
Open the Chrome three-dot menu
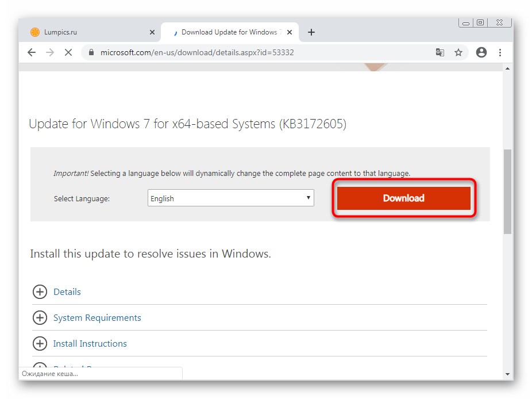(x=500, y=52)
